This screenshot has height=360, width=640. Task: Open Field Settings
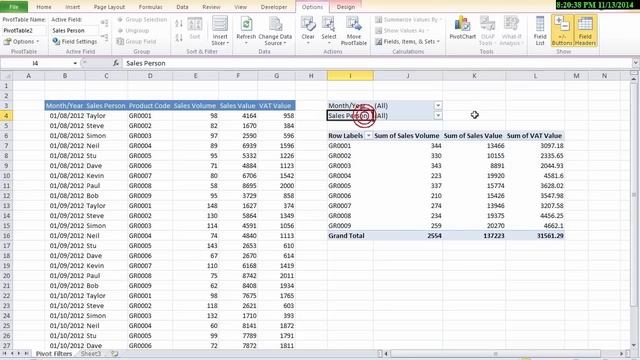pos(75,41)
